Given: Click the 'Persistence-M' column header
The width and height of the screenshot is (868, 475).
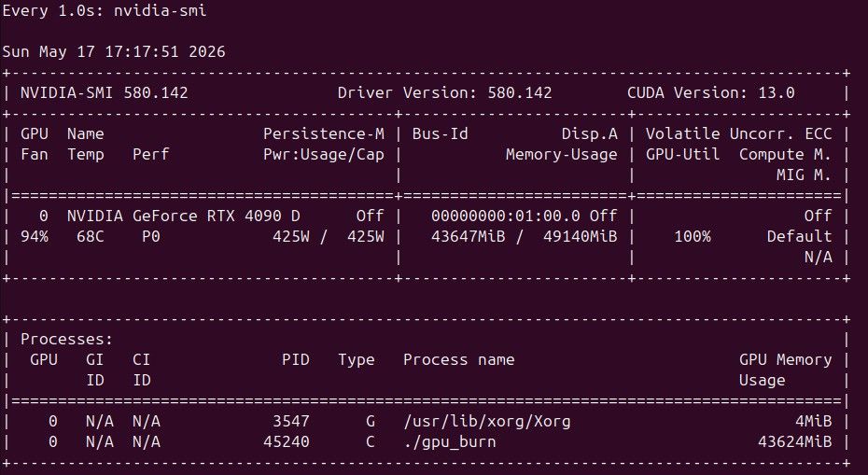Looking at the screenshot, I should pos(324,134).
